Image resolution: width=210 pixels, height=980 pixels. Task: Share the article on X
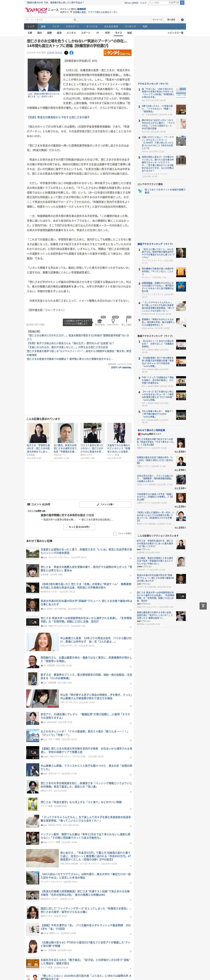(x=66, y=53)
